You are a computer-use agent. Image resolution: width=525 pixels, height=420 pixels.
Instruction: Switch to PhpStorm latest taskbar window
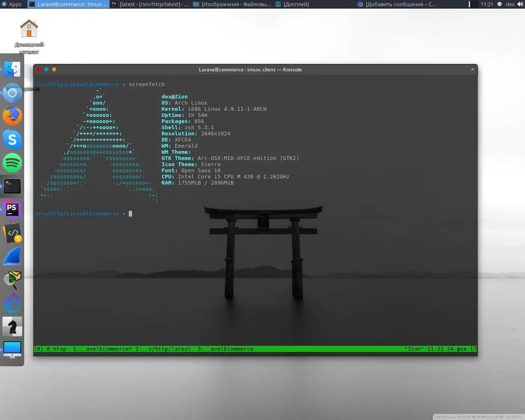pos(151,4)
